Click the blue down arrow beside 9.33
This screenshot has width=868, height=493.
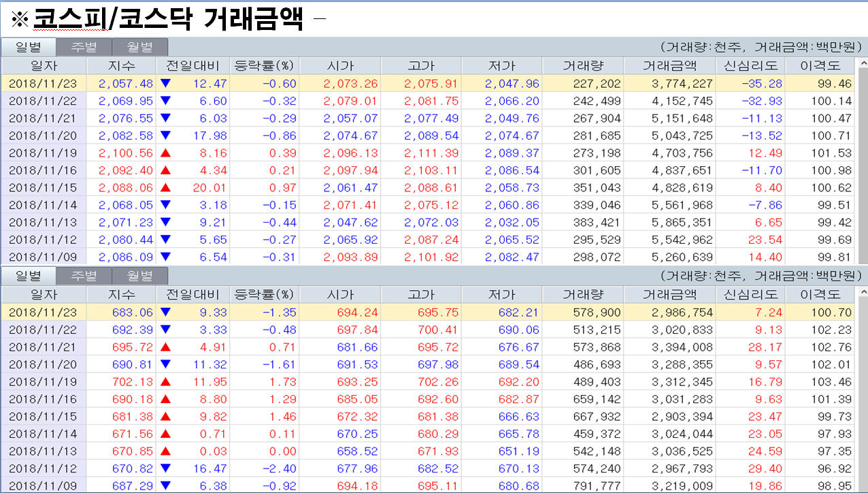165,312
